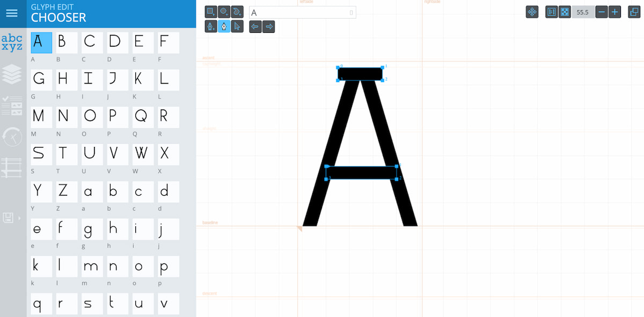Zoom out using the minus button
The height and width of the screenshot is (317, 644).
point(601,12)
